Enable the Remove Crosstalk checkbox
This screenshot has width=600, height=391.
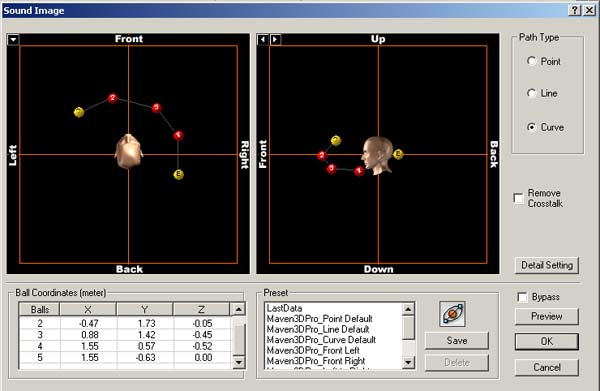pyautogui.click(x=518, y=198)
